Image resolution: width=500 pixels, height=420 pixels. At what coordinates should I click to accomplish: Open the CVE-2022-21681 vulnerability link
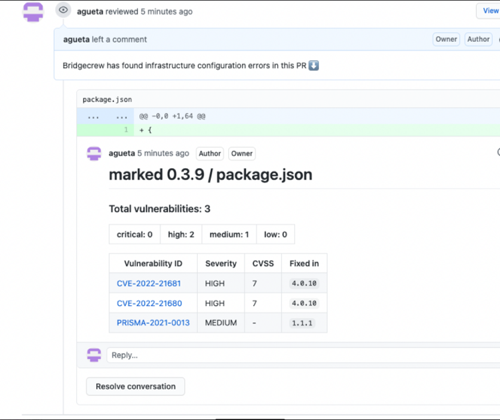[x=149, y=283]
